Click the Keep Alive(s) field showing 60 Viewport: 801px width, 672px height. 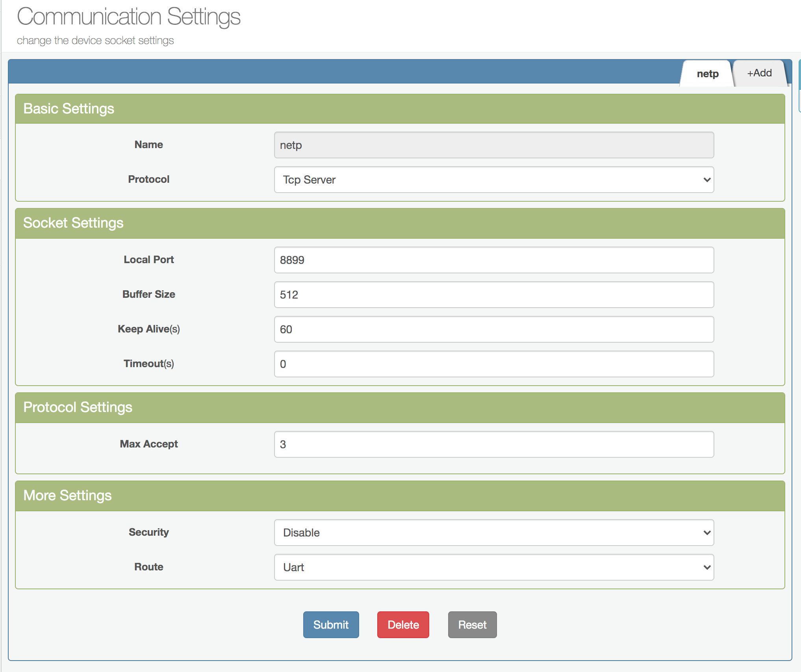tap(494, 329)
